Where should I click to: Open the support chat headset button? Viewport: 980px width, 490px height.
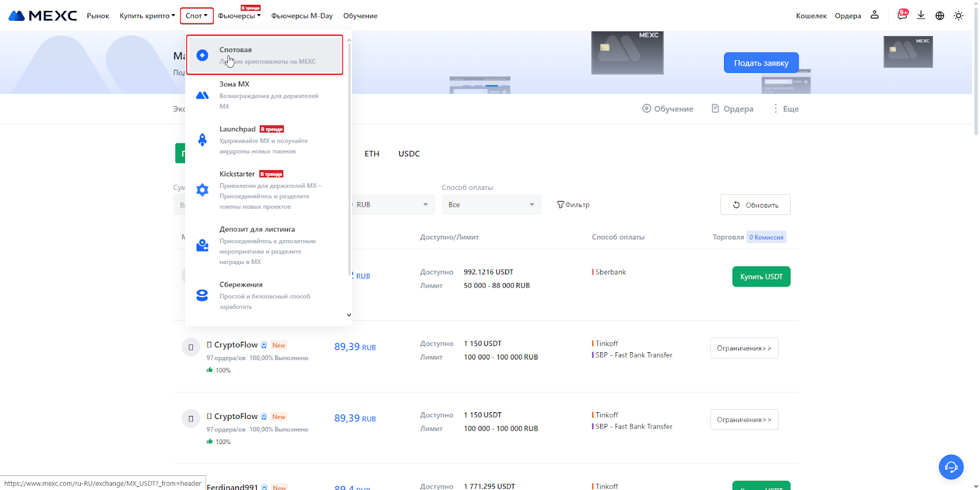click(951, 467)
